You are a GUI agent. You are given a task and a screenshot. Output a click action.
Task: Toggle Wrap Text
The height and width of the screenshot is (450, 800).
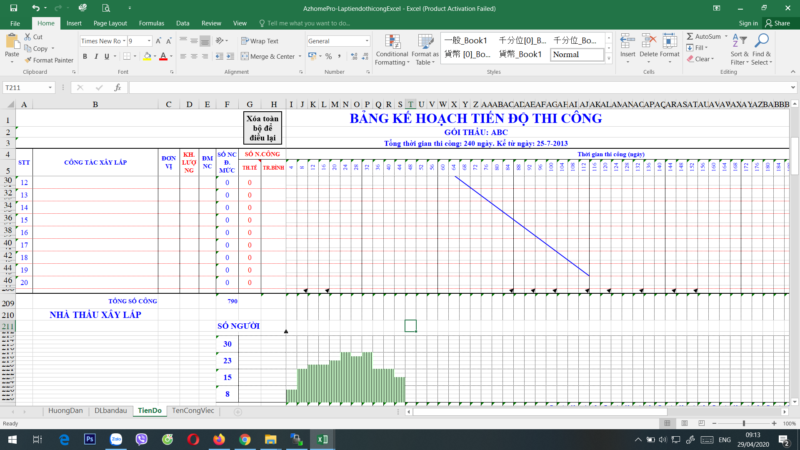(260, 41)
